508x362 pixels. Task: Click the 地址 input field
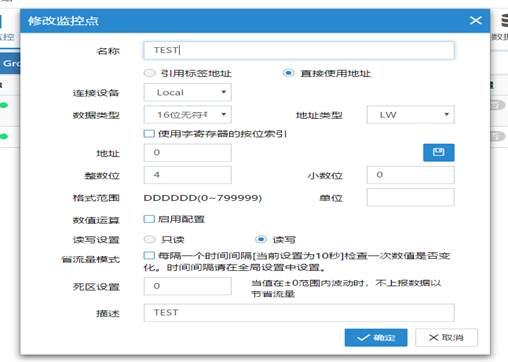[188, 152]
